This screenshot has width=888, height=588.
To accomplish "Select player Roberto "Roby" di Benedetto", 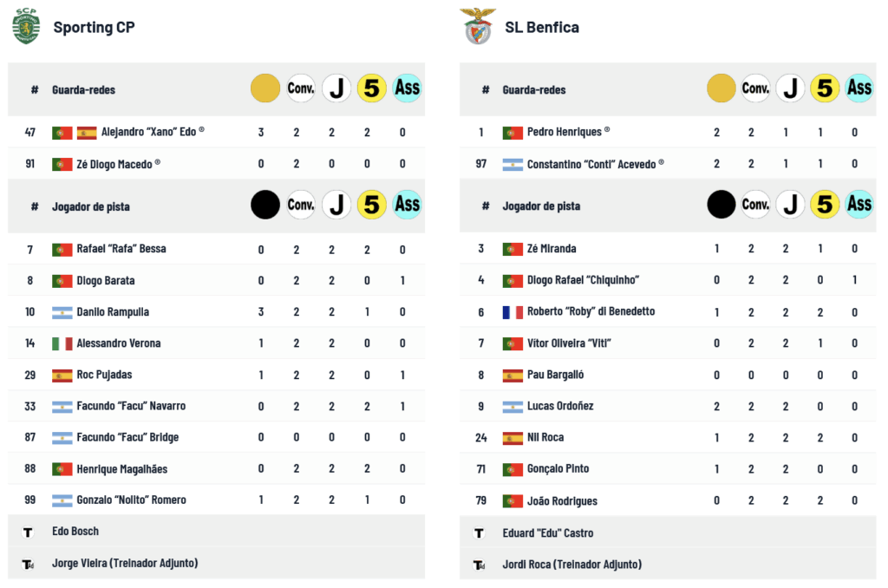I will click(x=591, y=311).
